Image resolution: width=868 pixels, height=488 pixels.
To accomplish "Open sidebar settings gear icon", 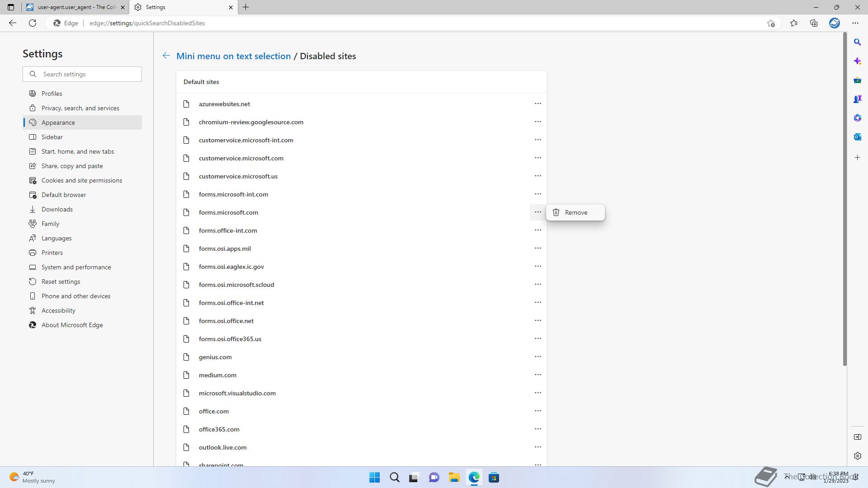I will coord(857,456).
